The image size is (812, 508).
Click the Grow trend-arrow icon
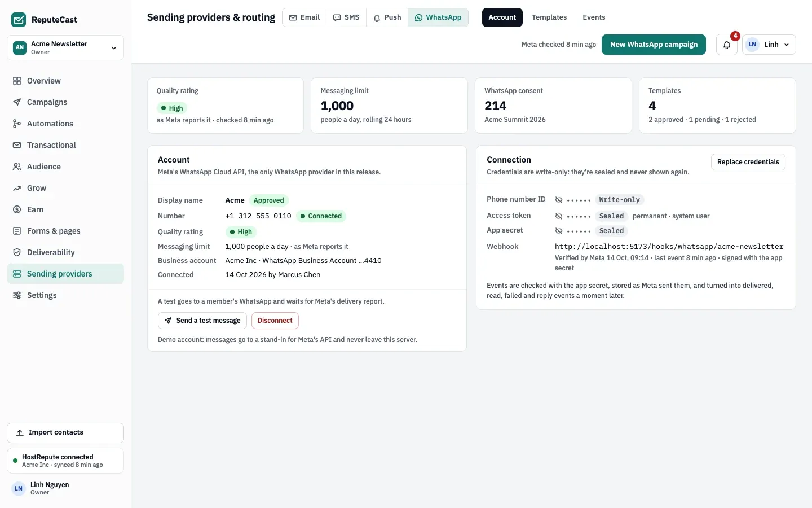pos(17,188)
